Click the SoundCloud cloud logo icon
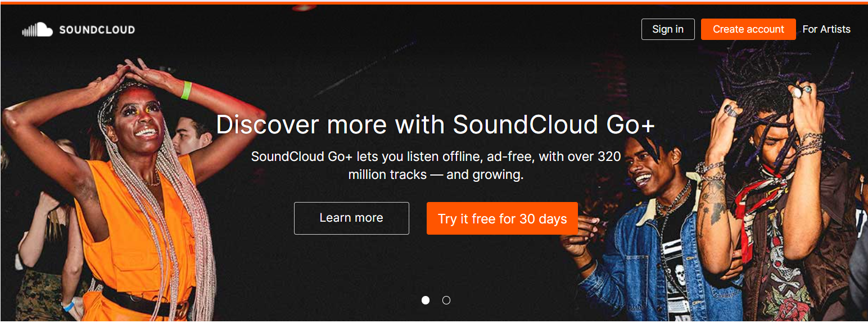 click(37, 30)
